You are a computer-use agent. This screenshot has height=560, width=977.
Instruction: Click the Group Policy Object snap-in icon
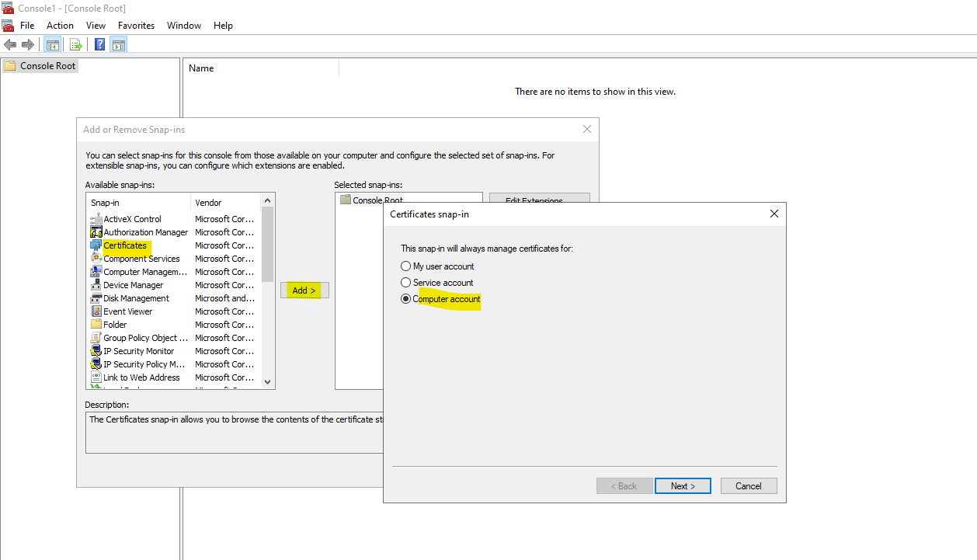[x=96, y=338]
